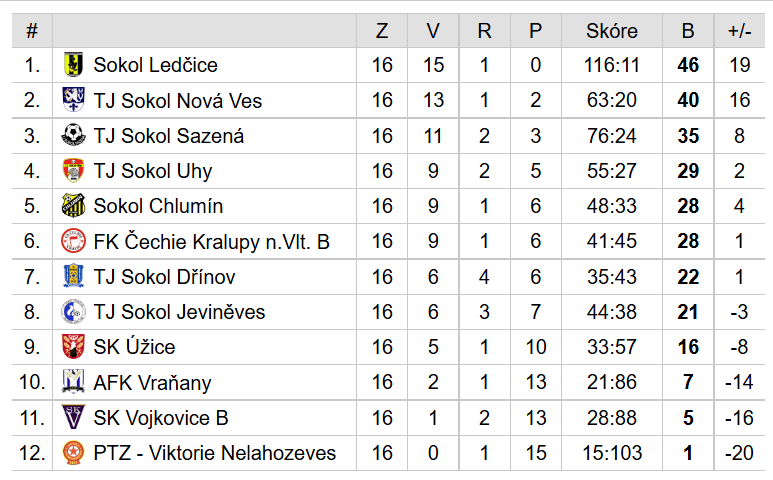Click the TJ Sokol Uhy shield logo

(73, 171)
